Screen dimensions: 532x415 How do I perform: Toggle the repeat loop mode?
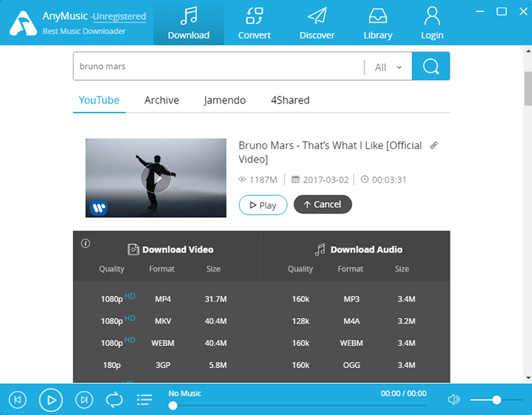(114, 399)
